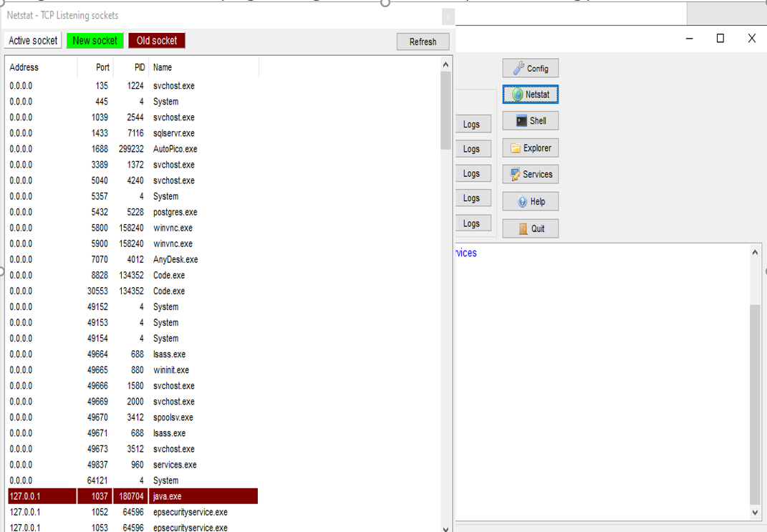The width and height of the screenshot is (767, 532).
Task: Close the Netstat TCP Listening sockets window
Action: click(x=448, y=16)
